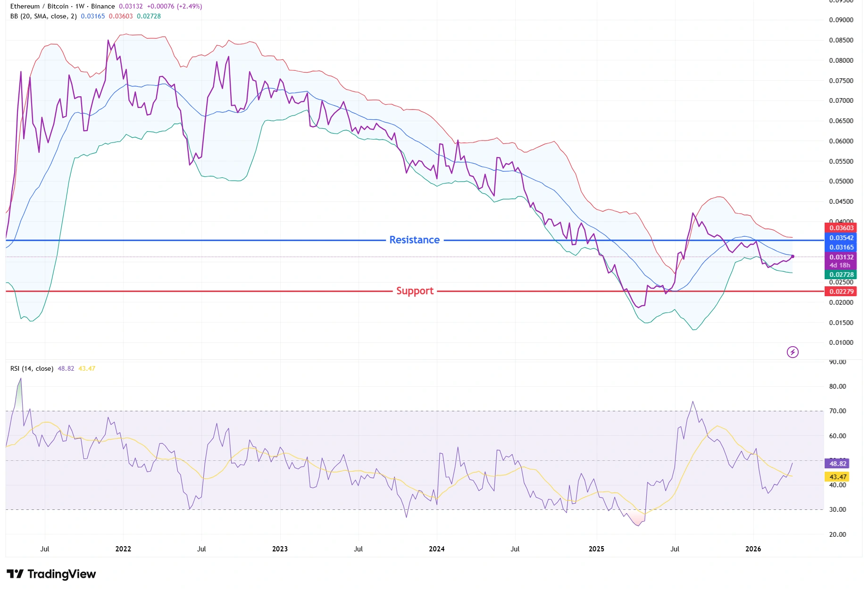Click the TradingView logo
This screenshot has width=868, height=591.
51,574
